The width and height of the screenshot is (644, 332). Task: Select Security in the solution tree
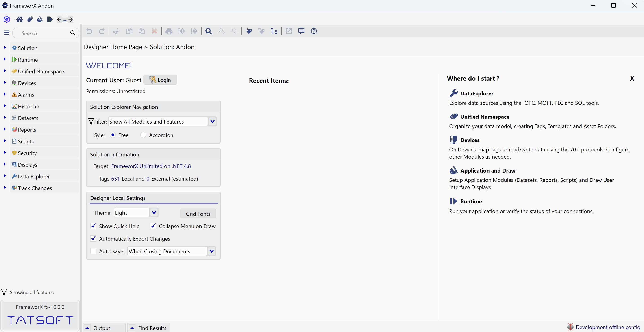pos(44,153)
